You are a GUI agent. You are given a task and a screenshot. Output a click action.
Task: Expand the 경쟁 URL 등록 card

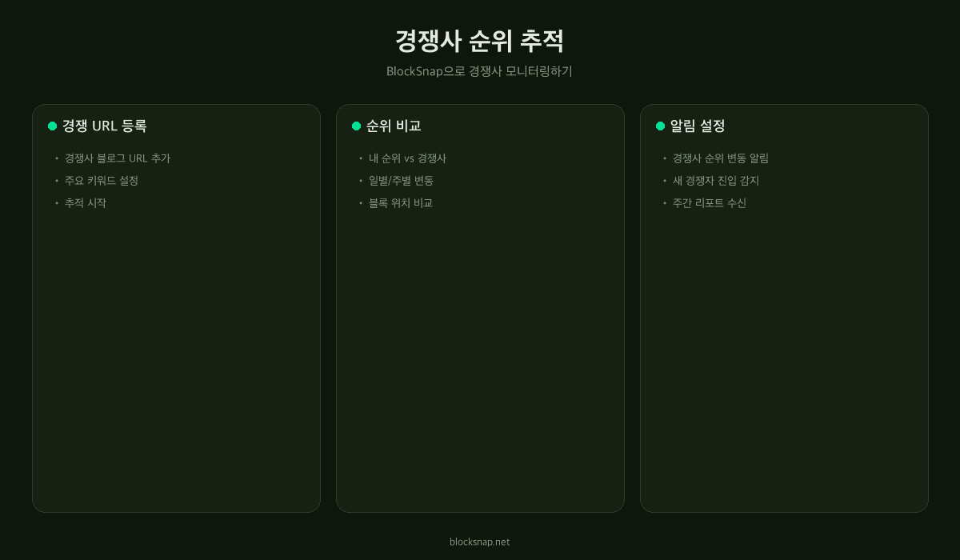click(176, 308)
